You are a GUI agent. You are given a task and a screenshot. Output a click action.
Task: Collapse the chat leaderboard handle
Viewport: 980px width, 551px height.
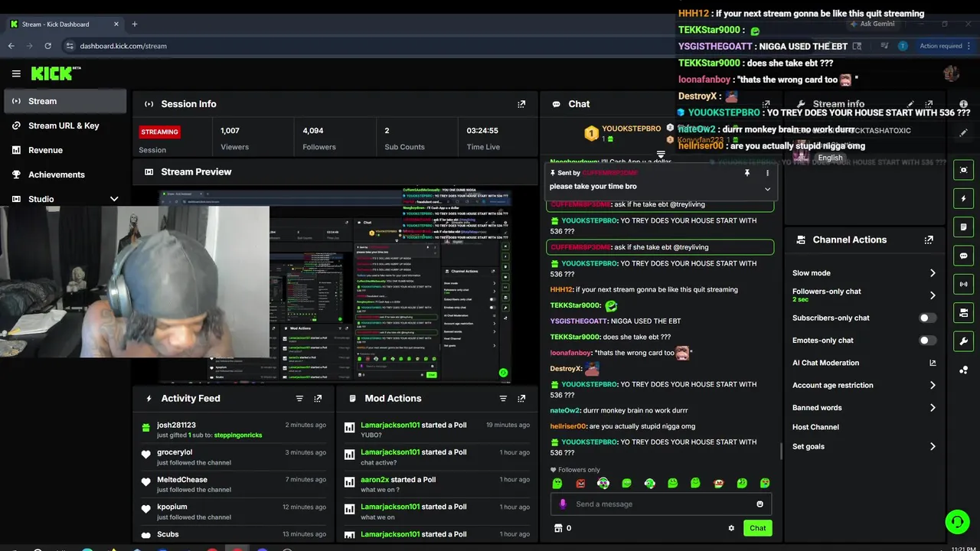tap(661, 155)
